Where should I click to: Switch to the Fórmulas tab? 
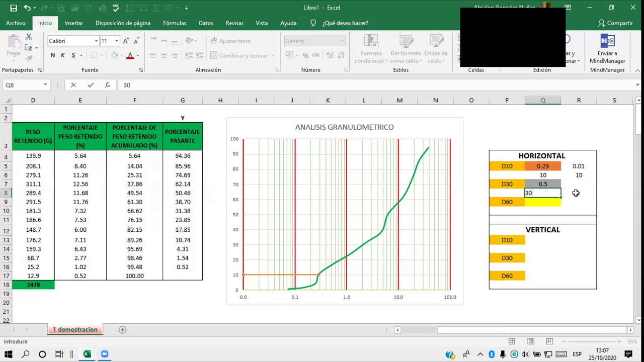(x=175, y=23)
